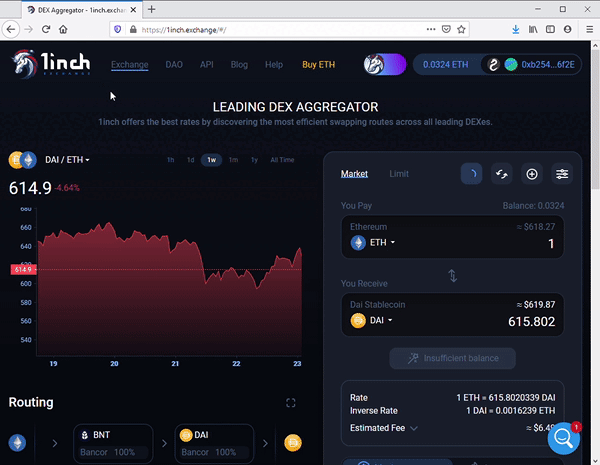Image resolution: width=600 pixels, height=465 pixels.
Task: Click Balance: 0.0324 to use max
Action: (533, 206)
